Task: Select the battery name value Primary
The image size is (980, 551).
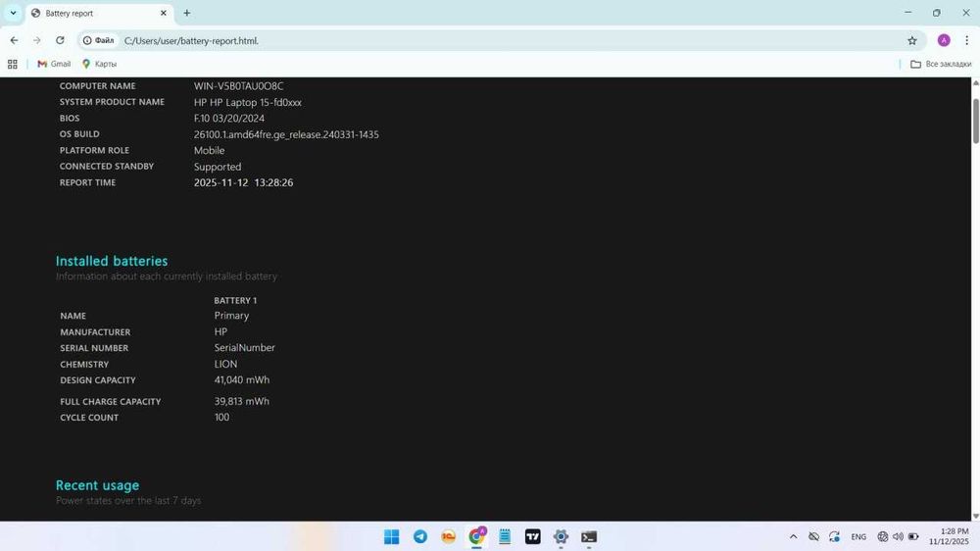Action: click(x=232, y=316)
